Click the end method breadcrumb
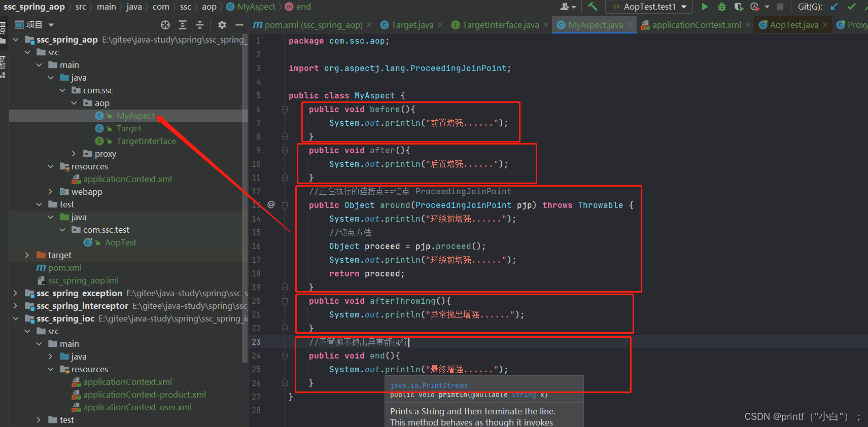868x427 pixels. tap(298, 7)
